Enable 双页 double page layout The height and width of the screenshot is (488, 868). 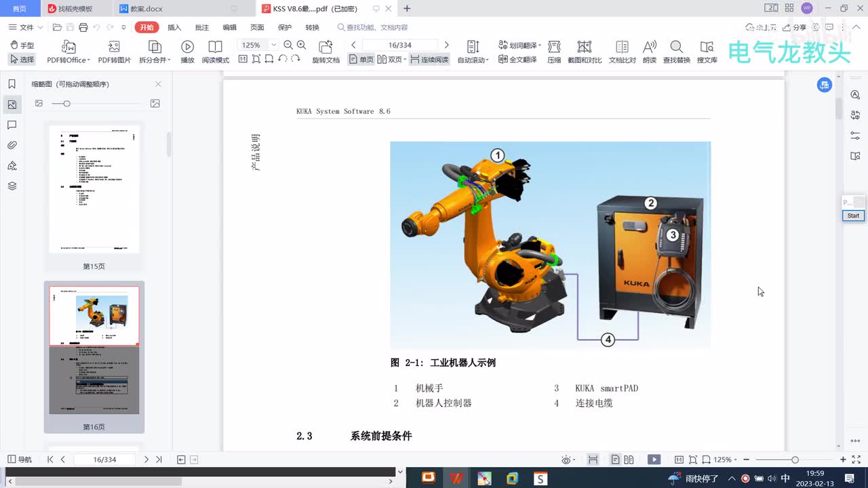(391, 60)
